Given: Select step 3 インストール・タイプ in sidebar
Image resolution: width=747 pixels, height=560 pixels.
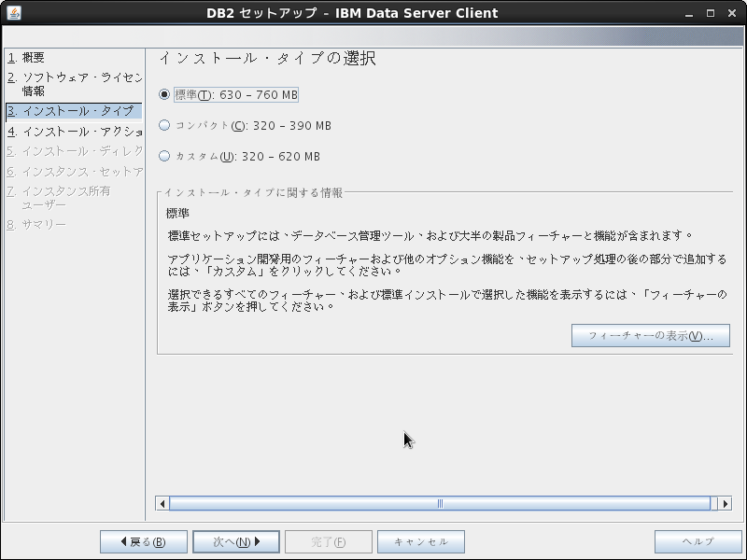Looking at the screenshot, I should [74, 111].
